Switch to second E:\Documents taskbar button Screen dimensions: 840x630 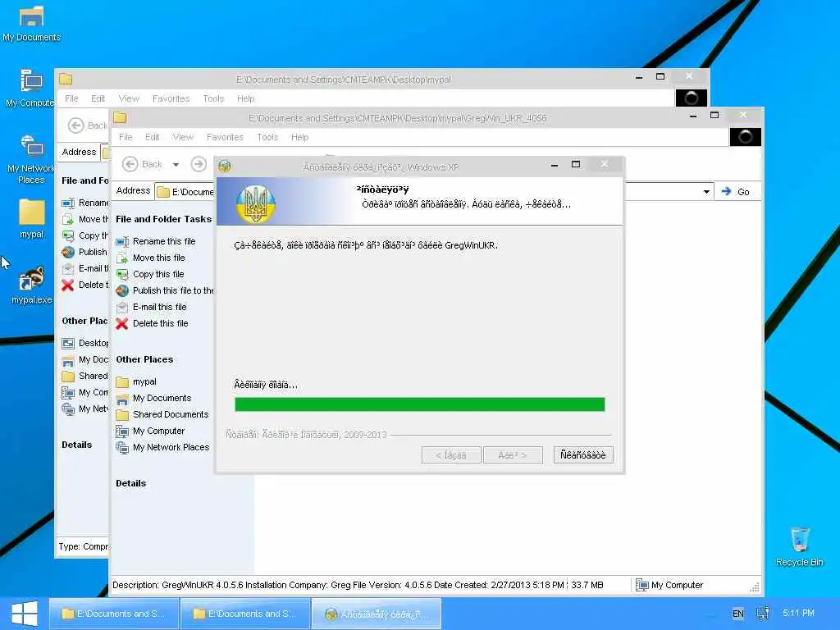tap(244, 614)
